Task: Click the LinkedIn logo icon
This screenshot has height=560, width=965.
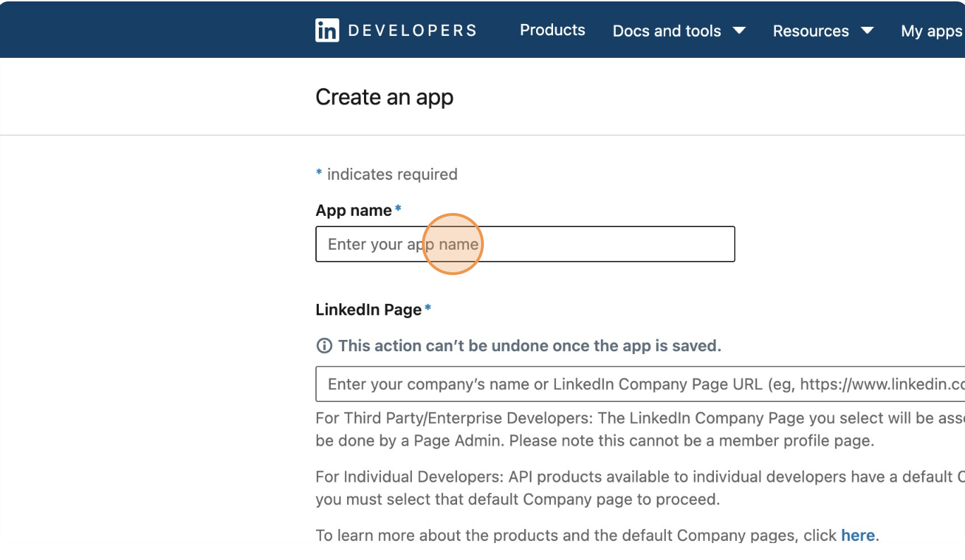Action: [327, 30]
